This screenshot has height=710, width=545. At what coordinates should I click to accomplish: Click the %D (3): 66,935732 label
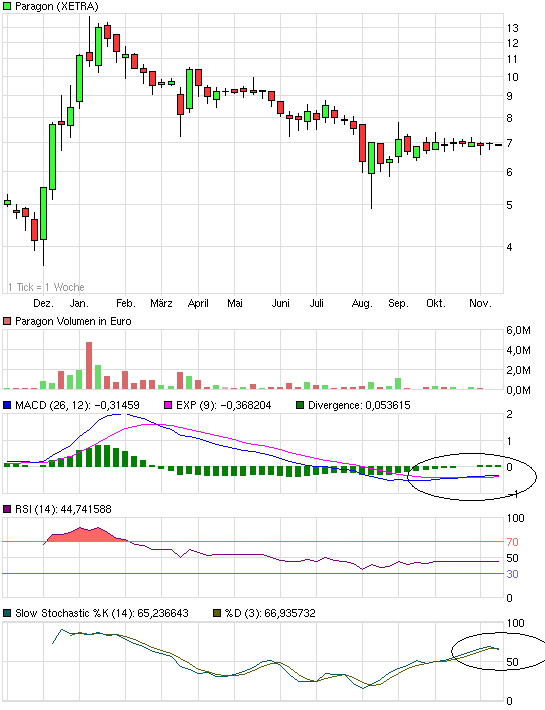270,614
